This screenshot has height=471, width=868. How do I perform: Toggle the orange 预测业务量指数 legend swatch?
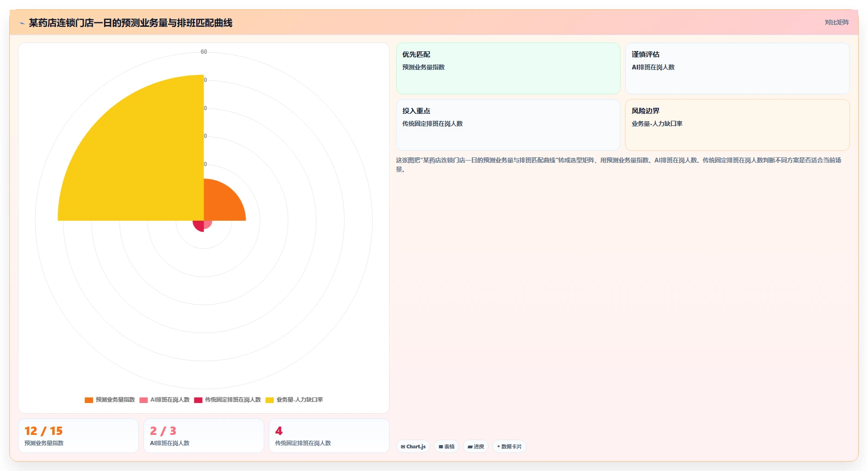(89, 400)
